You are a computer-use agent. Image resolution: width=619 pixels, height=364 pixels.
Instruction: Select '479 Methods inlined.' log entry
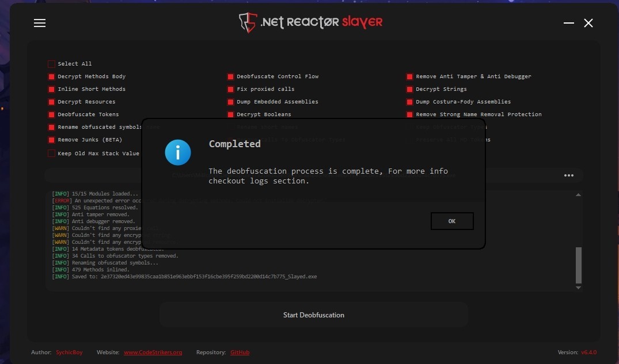90,270
